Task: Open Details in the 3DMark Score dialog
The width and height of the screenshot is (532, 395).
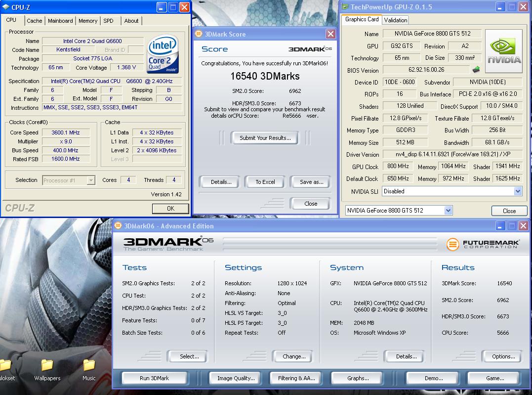Action: [x=221, y=182]
